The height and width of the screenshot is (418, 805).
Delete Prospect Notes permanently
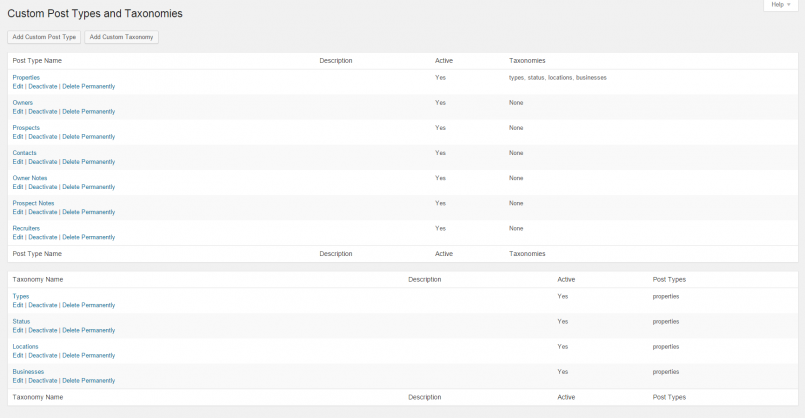(x=89, y=212)
